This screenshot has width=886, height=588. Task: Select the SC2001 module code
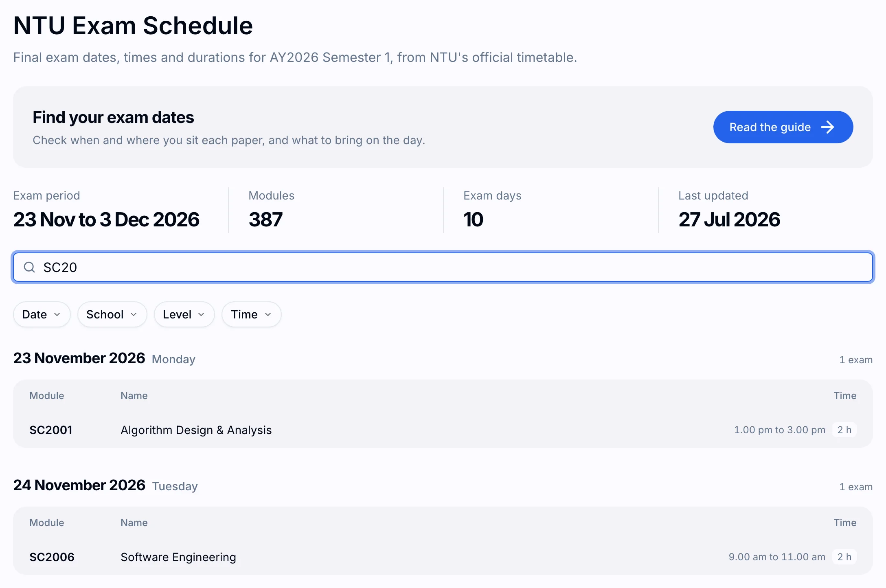click(x=51, y=430)
